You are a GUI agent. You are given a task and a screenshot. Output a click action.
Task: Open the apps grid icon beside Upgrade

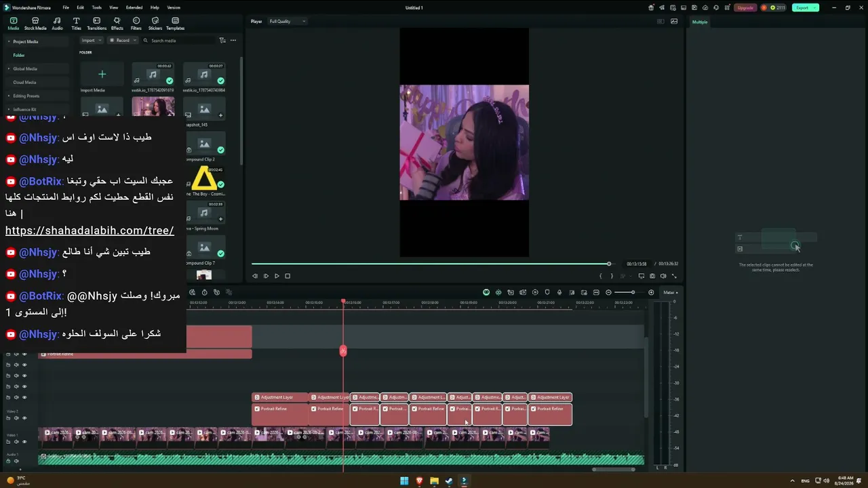726,7
